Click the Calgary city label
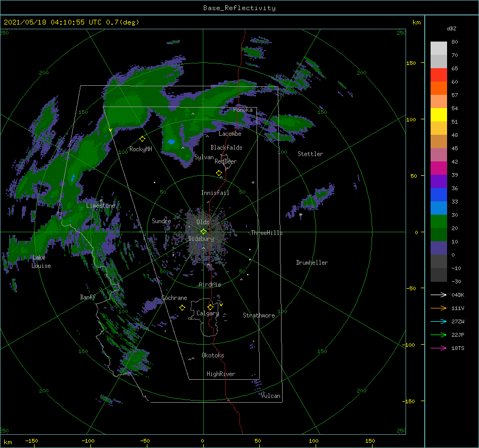Viewport: 479px width, 448px height. [x=208, y=313]
